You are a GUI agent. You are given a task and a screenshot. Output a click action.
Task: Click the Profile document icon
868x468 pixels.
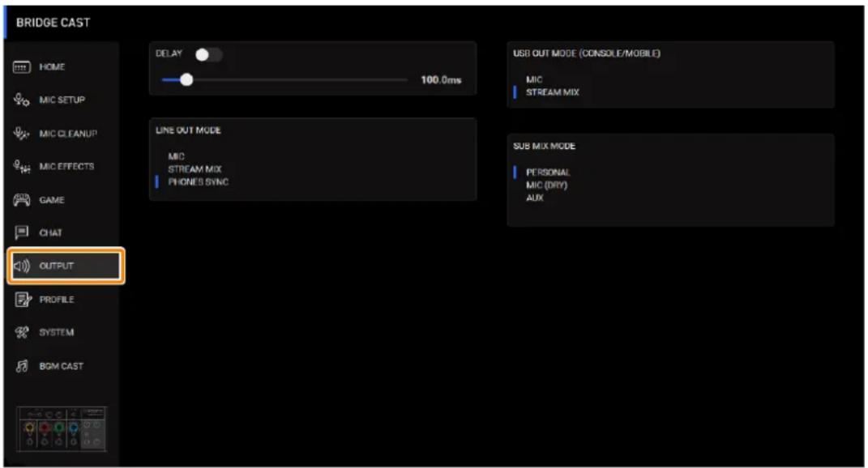click(x=23, y=300)
